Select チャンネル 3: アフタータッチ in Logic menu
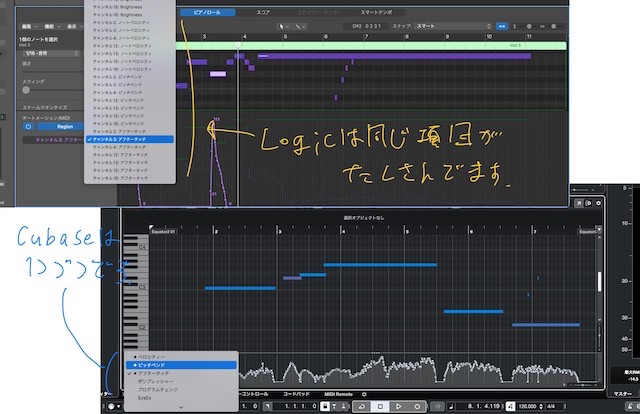The width and height of the screenshot is (640, 414). [x=130, y=139]
